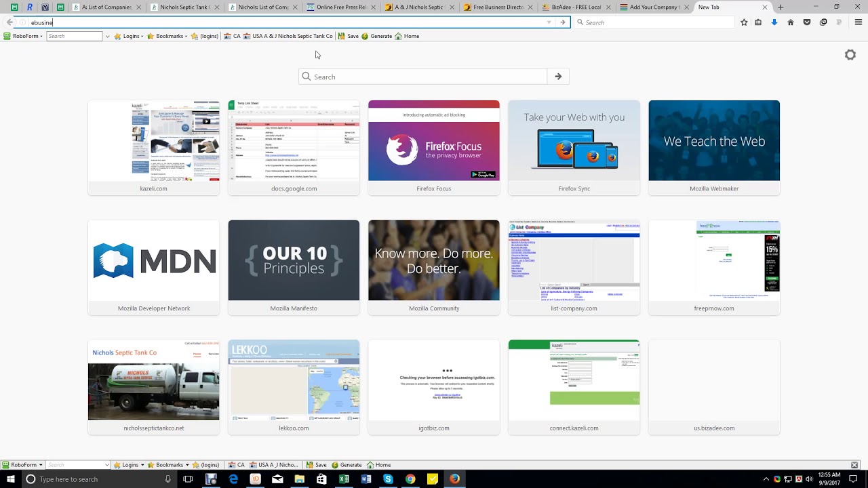This screenshot has height=488, width=868.
Task: Open the first pinned green spreadsheet tab
Action: pyautogui.click(x=14, y=7)
